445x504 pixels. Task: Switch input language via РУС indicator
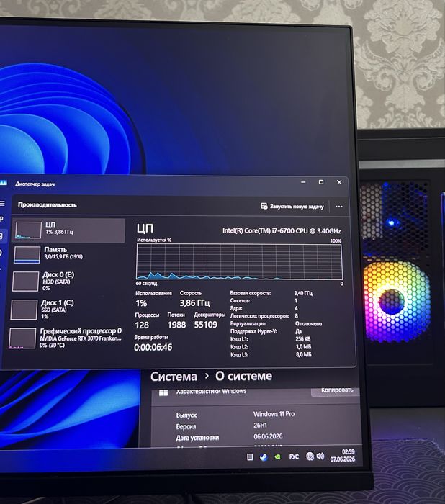point(294,456)
